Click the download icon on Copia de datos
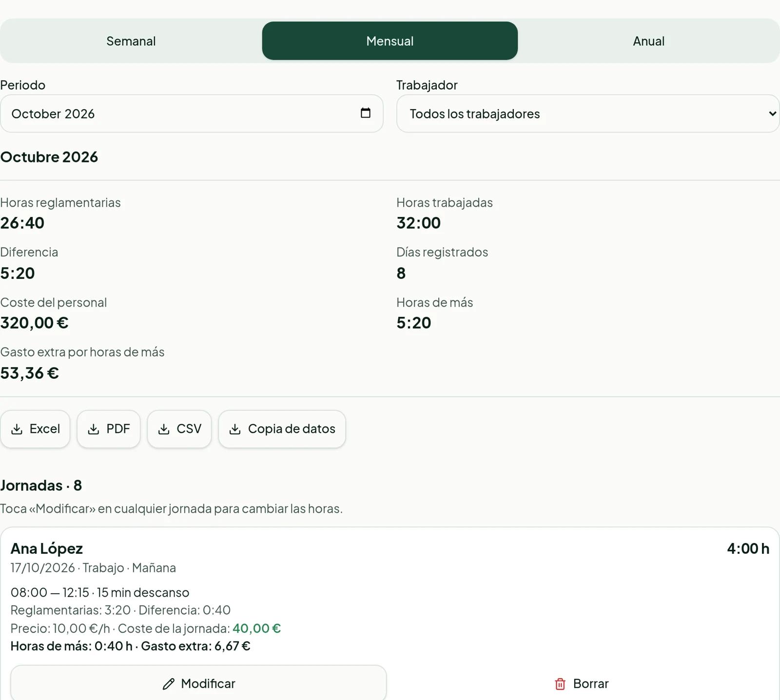This screenshot has height=700, width=780. coord(235,429)
